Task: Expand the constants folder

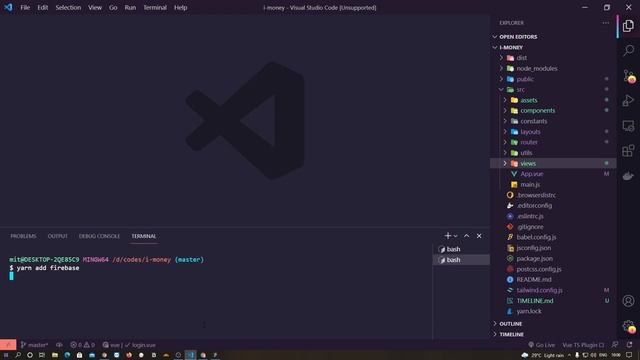Action: 553,121
